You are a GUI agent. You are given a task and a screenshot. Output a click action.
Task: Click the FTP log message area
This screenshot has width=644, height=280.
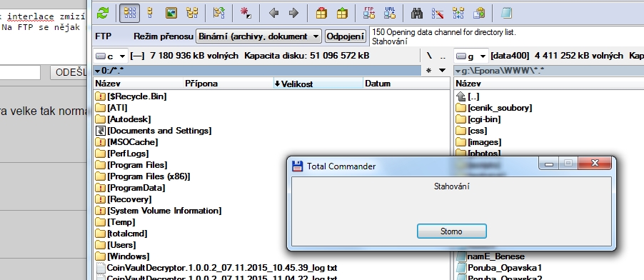(x=507, y=36)
